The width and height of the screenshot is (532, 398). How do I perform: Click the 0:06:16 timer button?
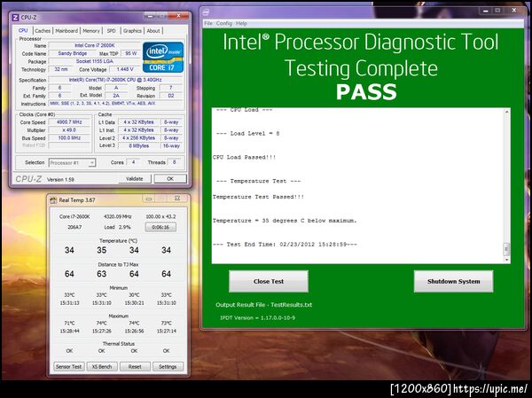(x=160, y=227)
